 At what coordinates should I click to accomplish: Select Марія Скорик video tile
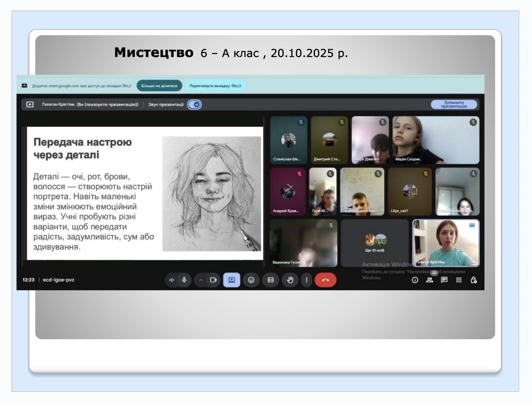point(436,140)
